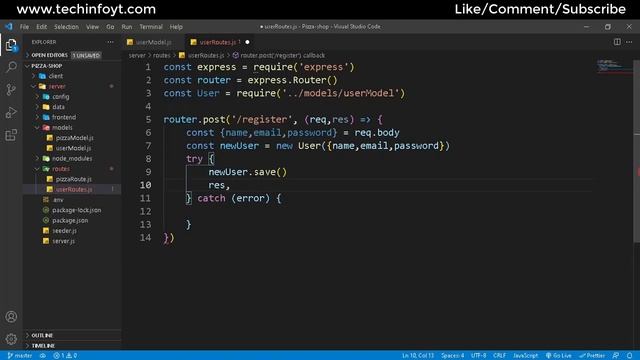Open the File menu
640x360 pixels.
[24, 27]
